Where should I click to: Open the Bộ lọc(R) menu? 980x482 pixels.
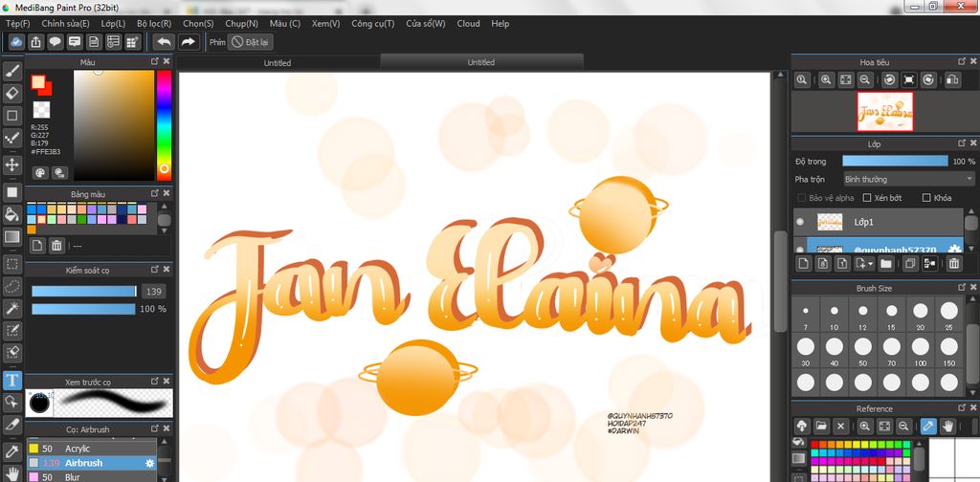pyautogui.click(x=154, y=24)
